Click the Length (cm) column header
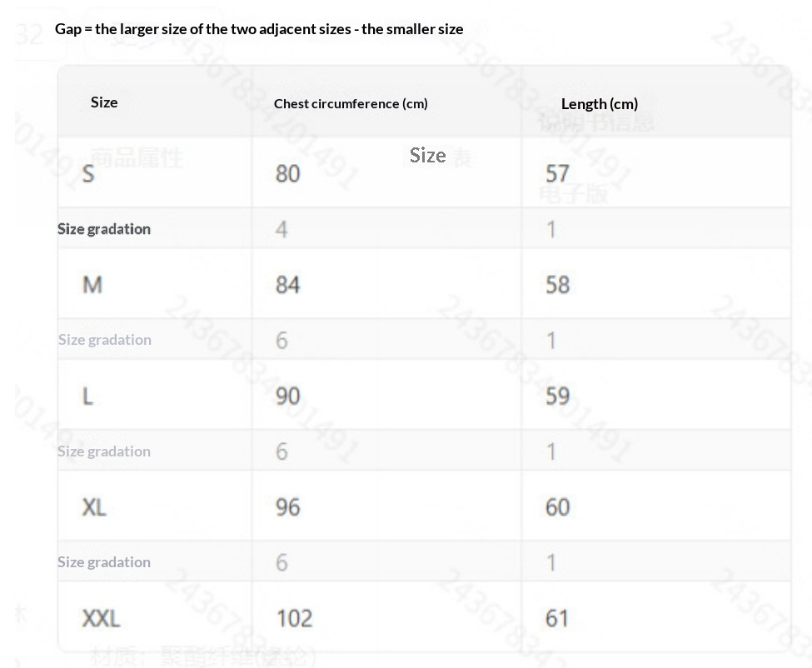The image size is (812, 668). point(599,103)
